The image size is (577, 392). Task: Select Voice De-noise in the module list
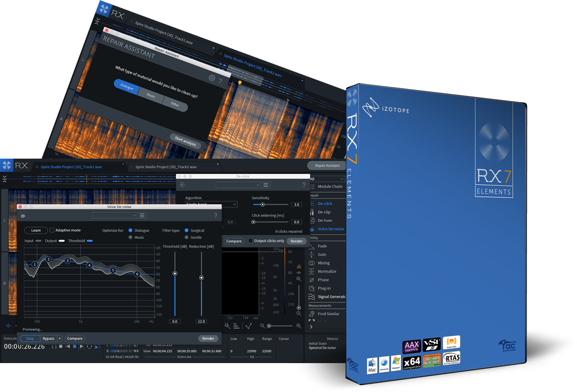coord(330,229)
